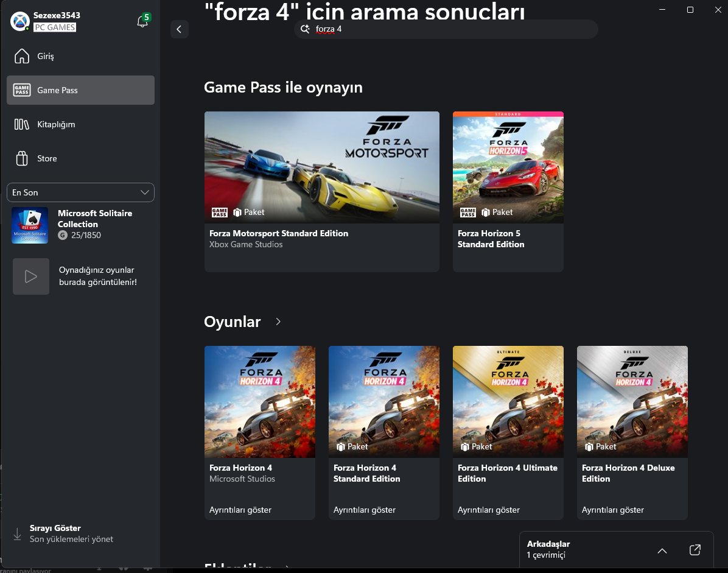This screenshot has height=573, width=728.
Task: Select Game Pass in the sidebar
Action: pyautogui.click(x=81, y=90)
